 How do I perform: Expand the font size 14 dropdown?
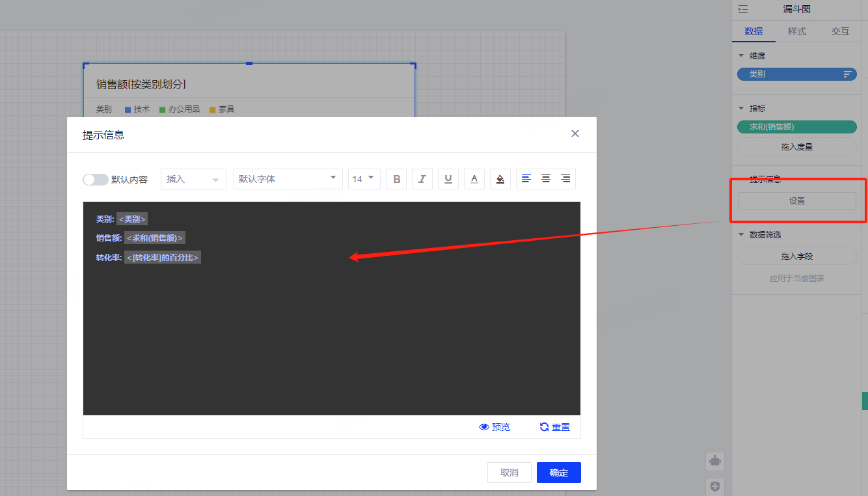pyautogui.click(x=364, y=179)
